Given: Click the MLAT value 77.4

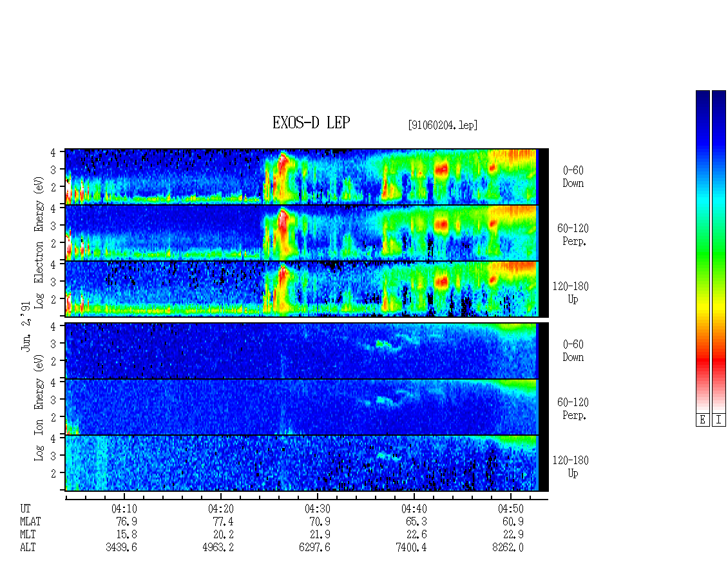Looking at the screenshot, I should (x=224, y=521).
